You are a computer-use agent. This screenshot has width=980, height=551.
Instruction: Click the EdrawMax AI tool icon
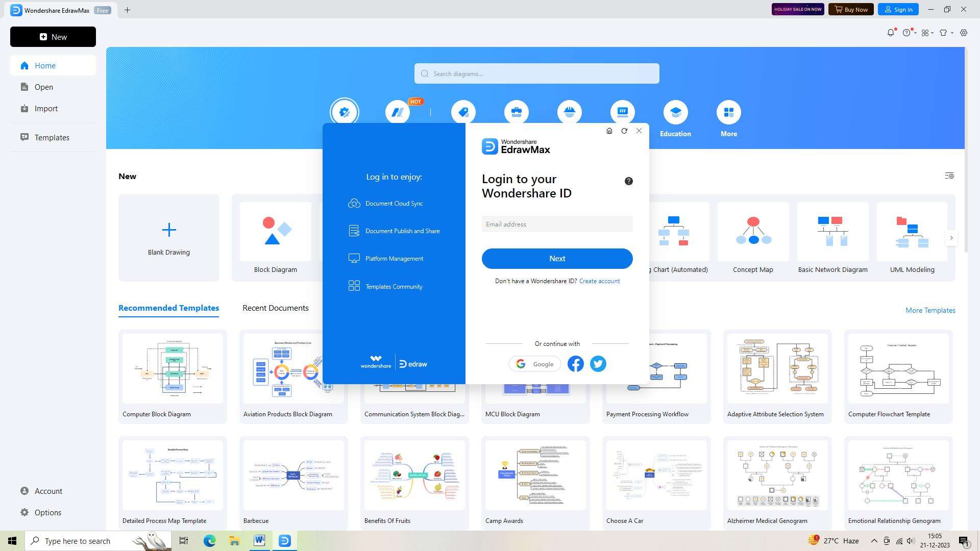click(398, 112)
